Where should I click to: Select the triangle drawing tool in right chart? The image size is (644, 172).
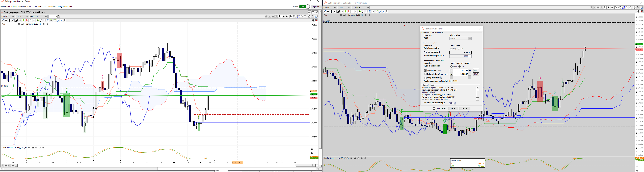click(x=356, y=12)
